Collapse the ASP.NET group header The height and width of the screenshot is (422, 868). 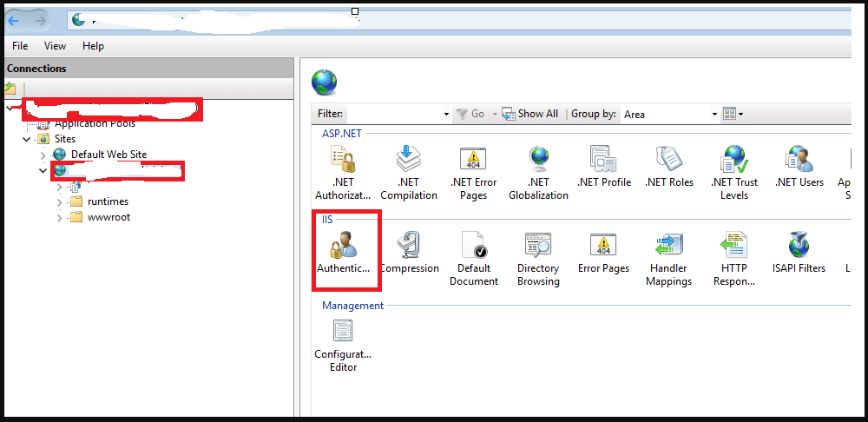click(341, 133)
